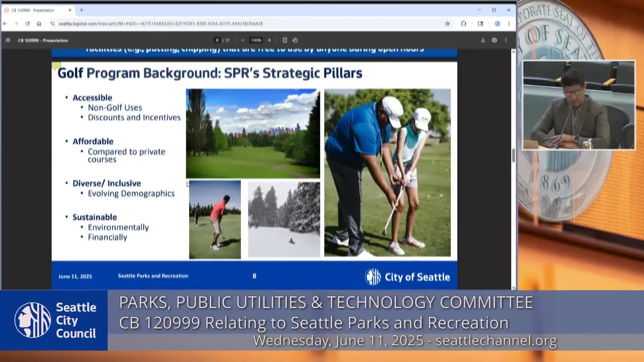644x362 pixels.
Task: Open browser extensions puzzle icon
Action: pos(464,24)
